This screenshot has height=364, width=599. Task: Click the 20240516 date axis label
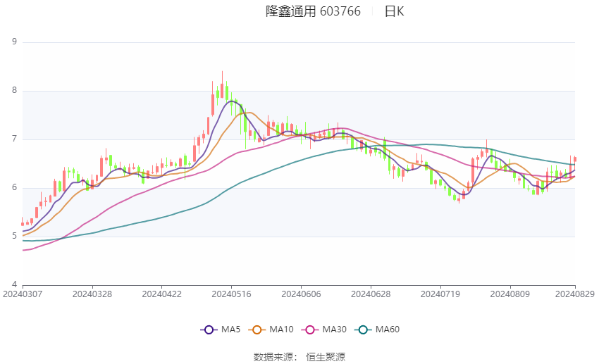tap(231, 294)
